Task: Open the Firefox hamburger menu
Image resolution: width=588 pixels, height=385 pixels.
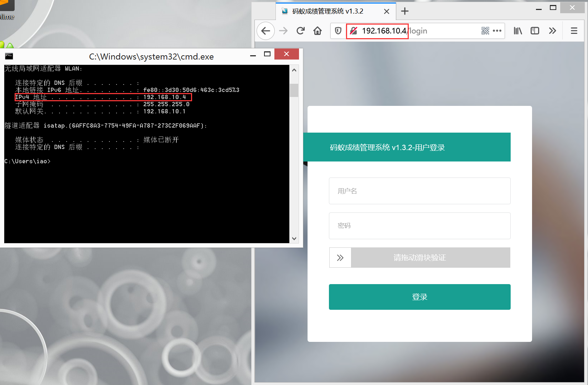Action: [x=574, y=31]
